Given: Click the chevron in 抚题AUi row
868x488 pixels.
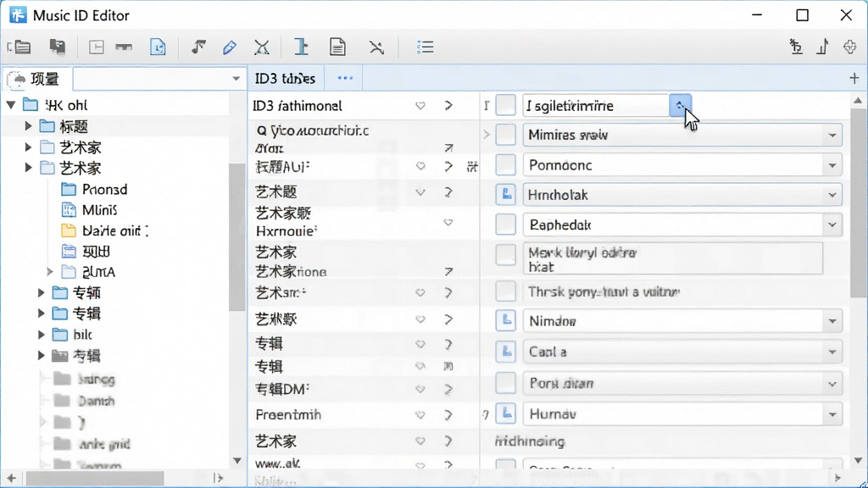Looking at the screenshot, I should pos(448,166).
